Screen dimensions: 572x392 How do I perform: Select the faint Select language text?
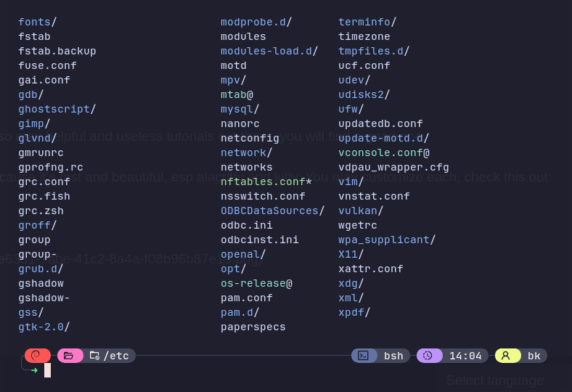[494, 380]
